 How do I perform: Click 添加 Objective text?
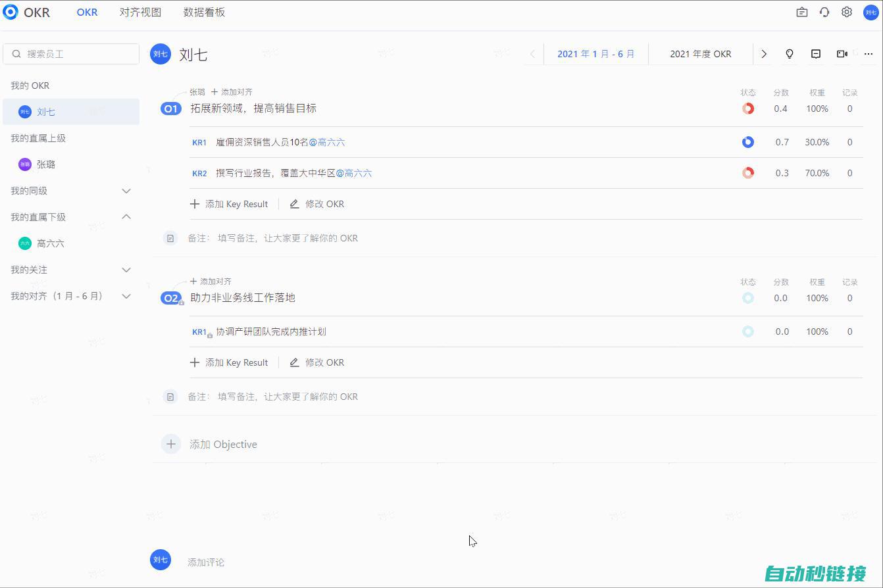tap(223, 444)
